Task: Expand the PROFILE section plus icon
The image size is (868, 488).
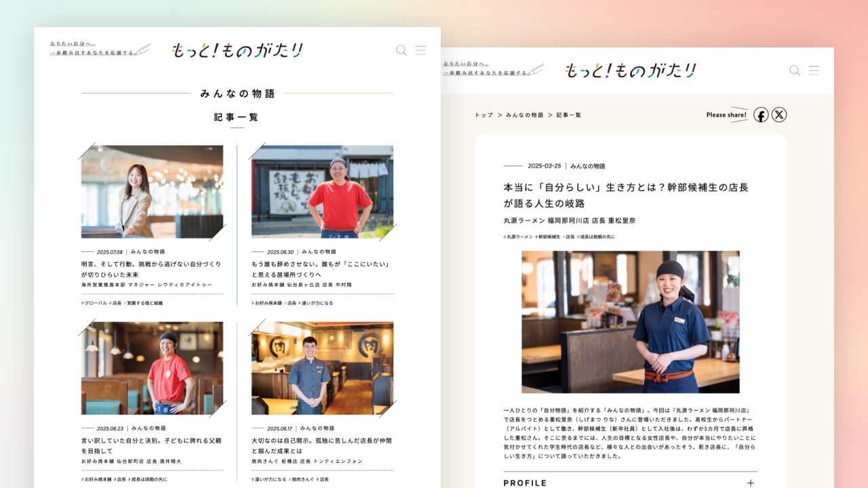Action: click(x=751, y=483)
